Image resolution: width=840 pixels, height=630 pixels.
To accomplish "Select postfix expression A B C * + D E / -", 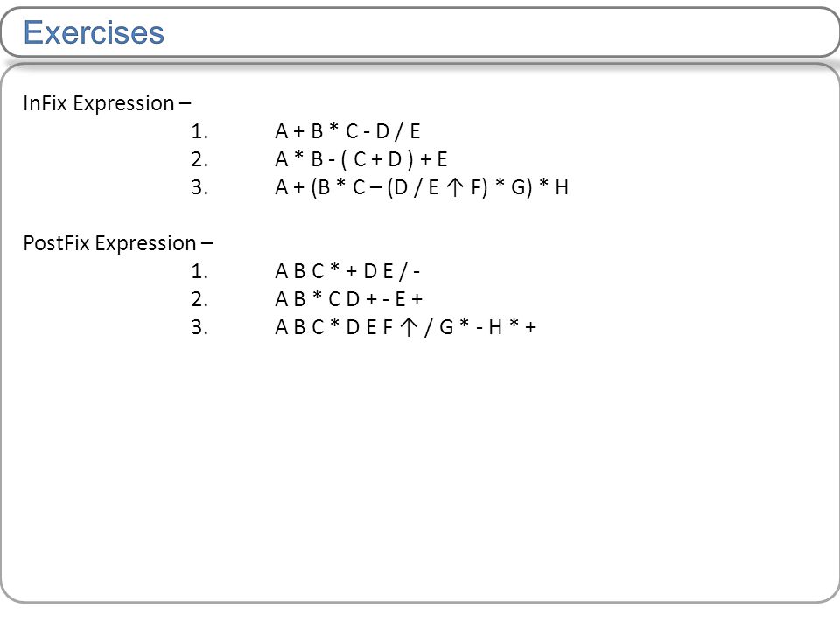I will (x=347, y=271).
